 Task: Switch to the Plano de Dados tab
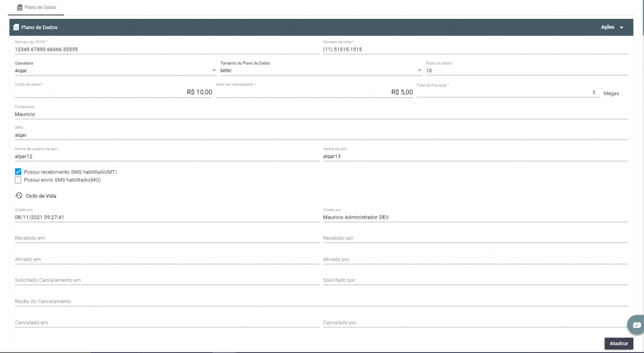(x=36, y=8)
